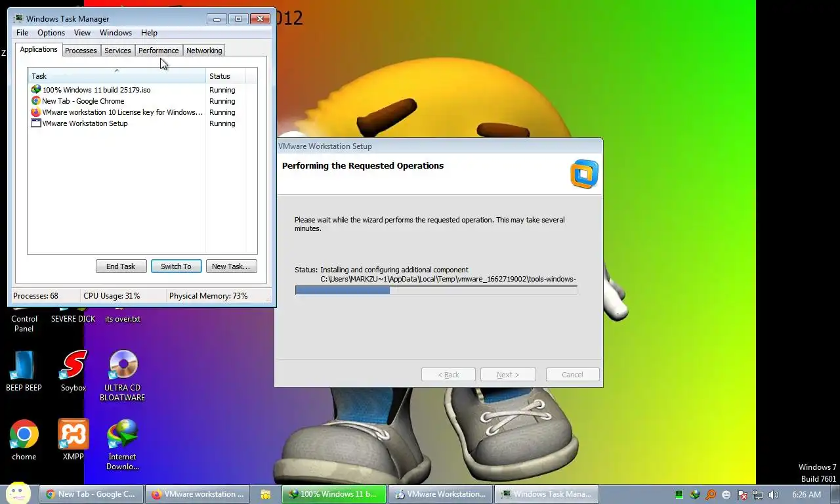Click the setup icon in VMware Workstation Setup row
840x504 pixels.
[36, 123]
